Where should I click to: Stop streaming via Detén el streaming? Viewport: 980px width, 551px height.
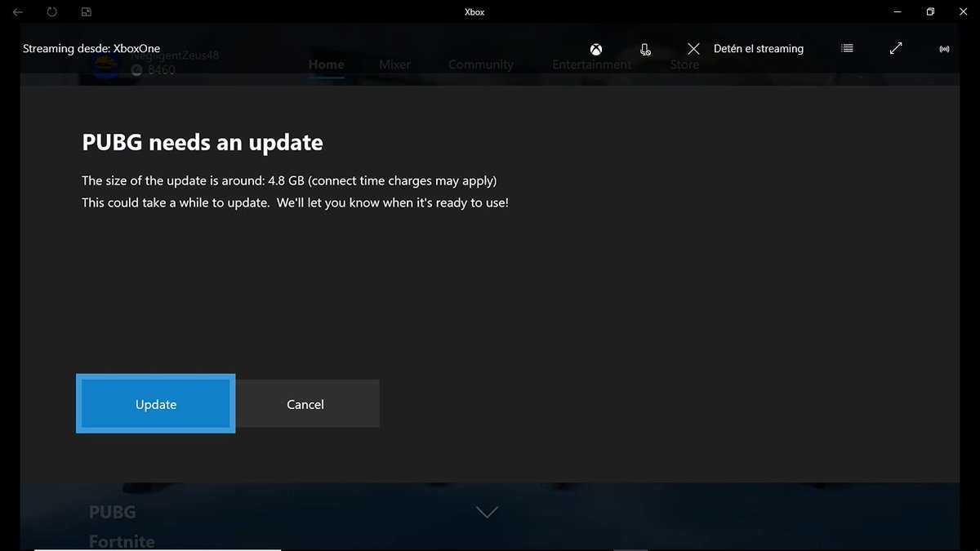tap(759, 49)
